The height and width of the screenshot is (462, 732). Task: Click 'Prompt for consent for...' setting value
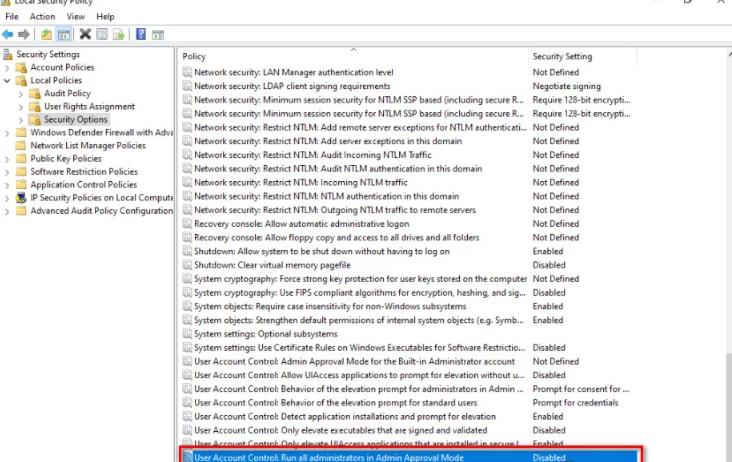(x=581, y=389)
